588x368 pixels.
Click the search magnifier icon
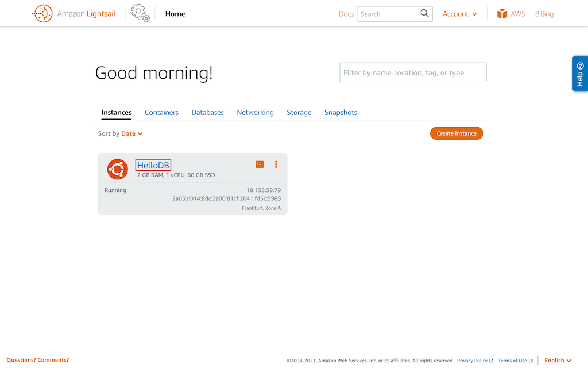(x=424, y=14)
